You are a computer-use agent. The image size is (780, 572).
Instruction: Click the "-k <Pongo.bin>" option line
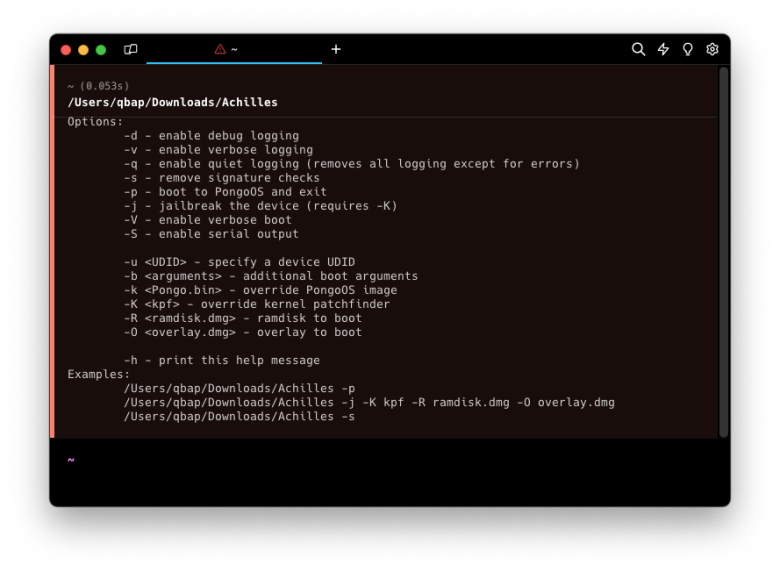coord(260,290)
